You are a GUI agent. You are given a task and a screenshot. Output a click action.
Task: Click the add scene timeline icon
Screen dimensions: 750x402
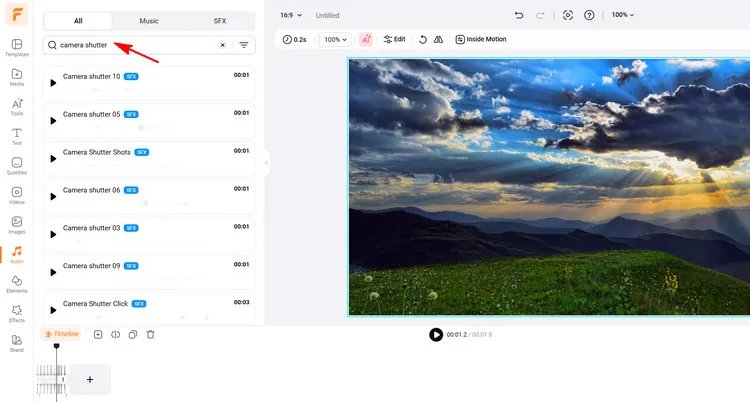tap(98, 335)
